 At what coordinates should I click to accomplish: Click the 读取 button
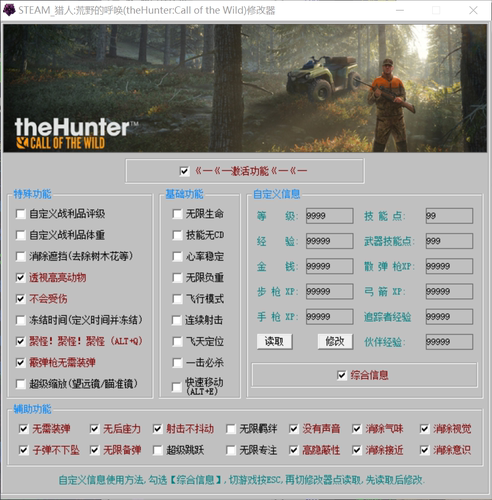(275, 342)
